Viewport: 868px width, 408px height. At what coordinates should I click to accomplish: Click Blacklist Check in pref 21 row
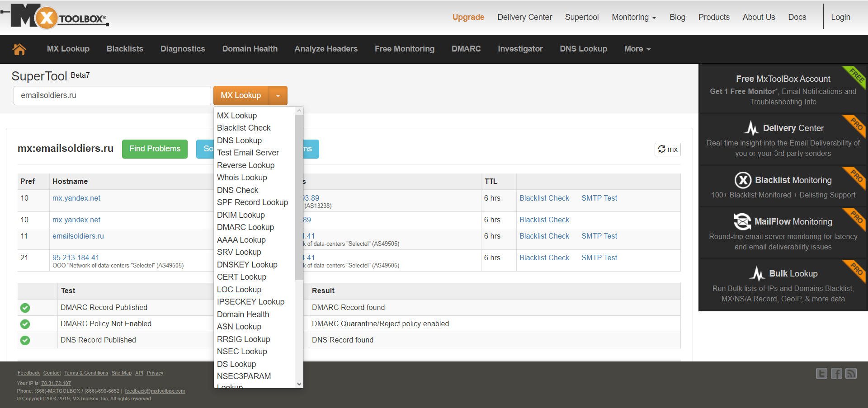pyautogui.click(x=544, y=258)
